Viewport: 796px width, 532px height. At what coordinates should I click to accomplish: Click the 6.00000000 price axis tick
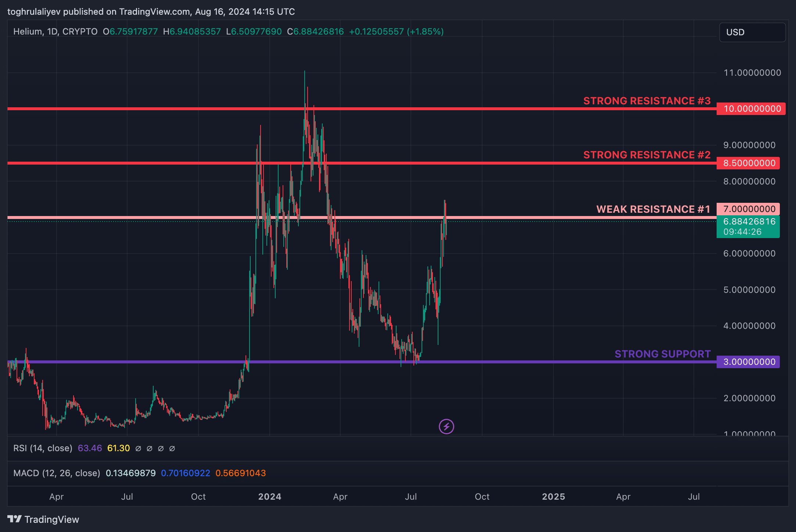click(749, 254)
